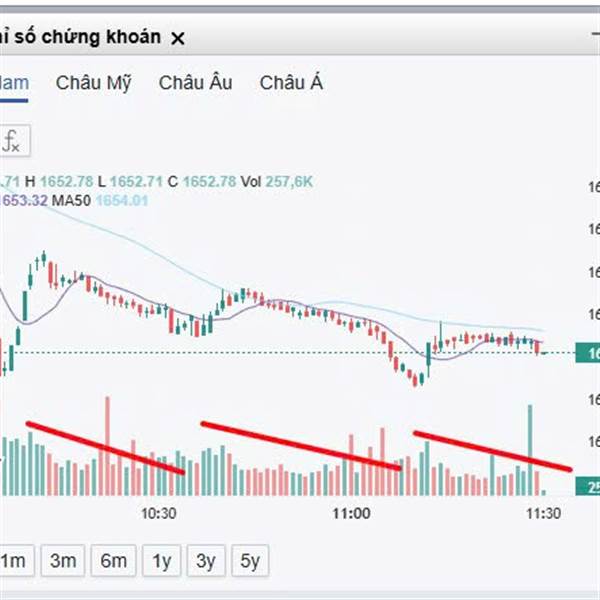Select the 6m range button
Viewport: 600px width, 600px height.
click(113, 561)
